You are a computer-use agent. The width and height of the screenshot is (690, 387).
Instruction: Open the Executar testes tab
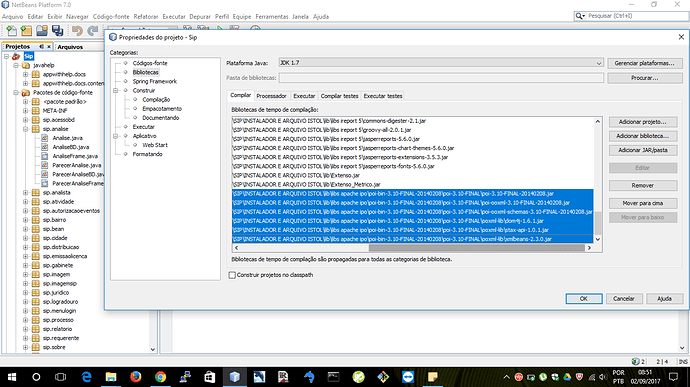coord(383,96)
